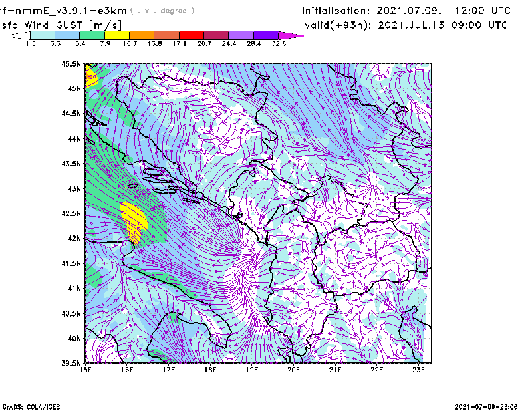
Task: Click latitude label 45.5N
Action: coord(71,63)
